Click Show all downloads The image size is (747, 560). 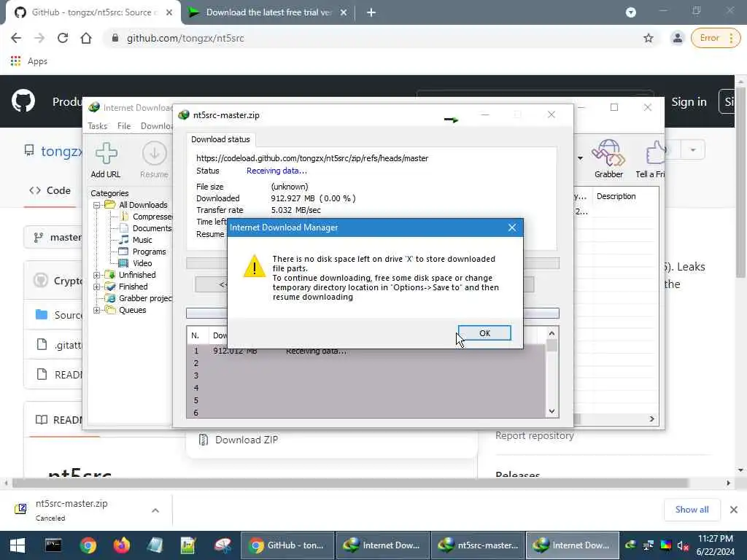692,510
